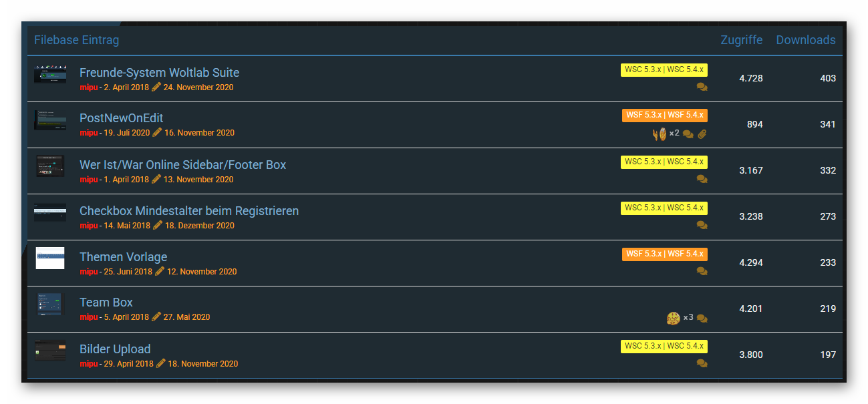Open the Team Box preview thumbnail
This screenshot has height=404, width=868.
pyautogui.click(x=50, y=304)
